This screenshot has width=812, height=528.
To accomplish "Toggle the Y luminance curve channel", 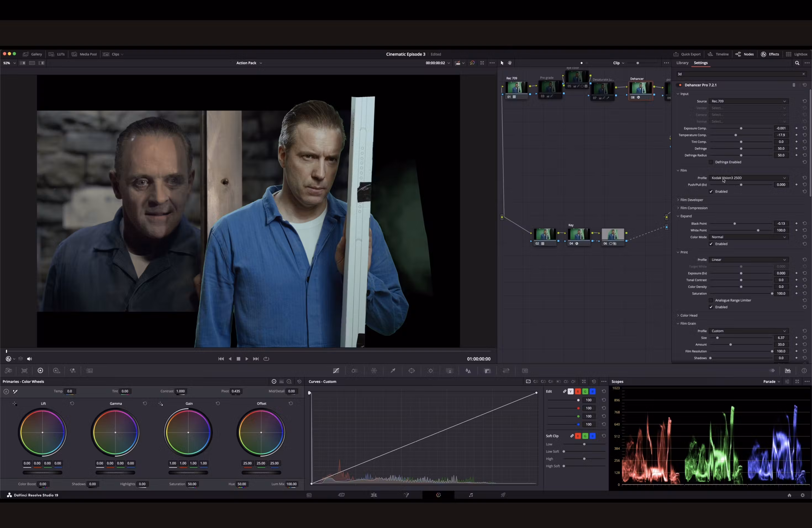I will (x=571, y=391).
